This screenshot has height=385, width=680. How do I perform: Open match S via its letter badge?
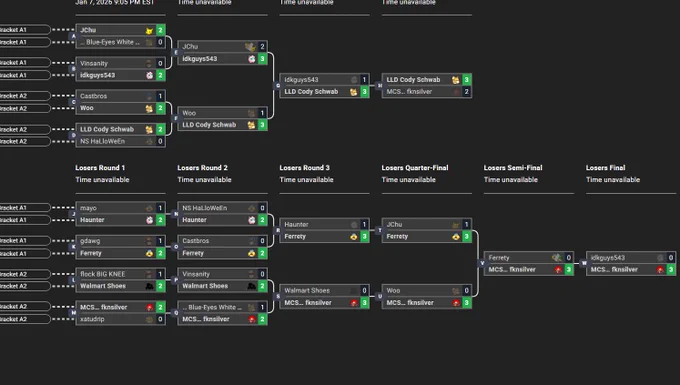278,297
